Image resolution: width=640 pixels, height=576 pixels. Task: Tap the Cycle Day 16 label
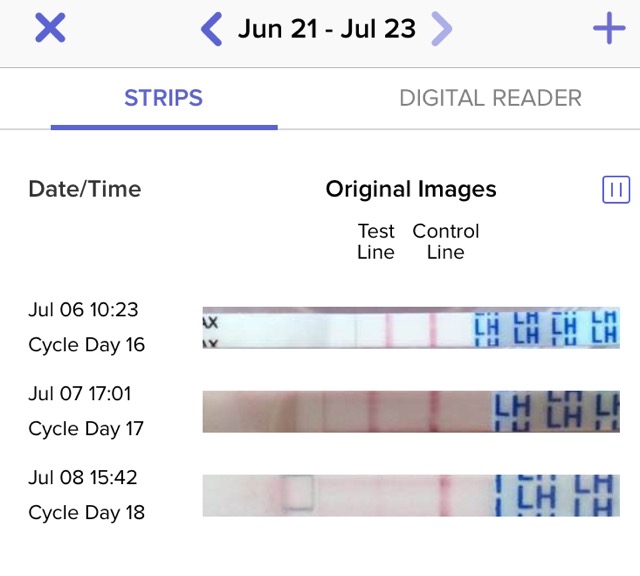[87, 345]
